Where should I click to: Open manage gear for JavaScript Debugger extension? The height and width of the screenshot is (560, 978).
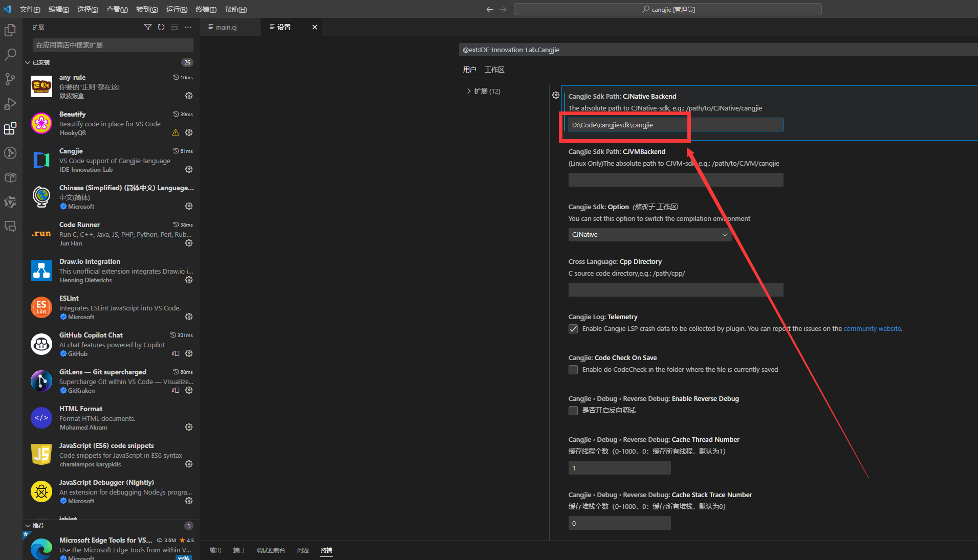189,501
